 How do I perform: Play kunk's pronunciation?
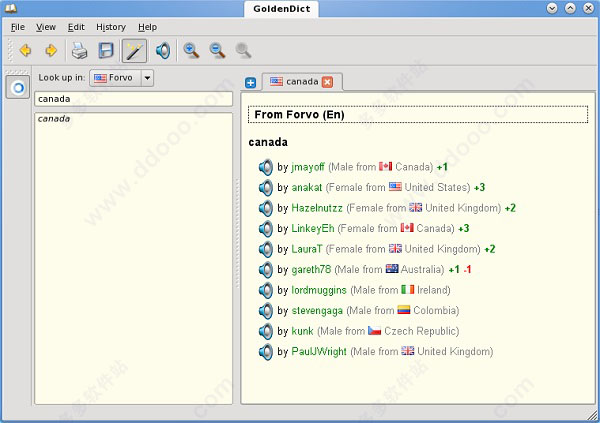coord(266,332)
